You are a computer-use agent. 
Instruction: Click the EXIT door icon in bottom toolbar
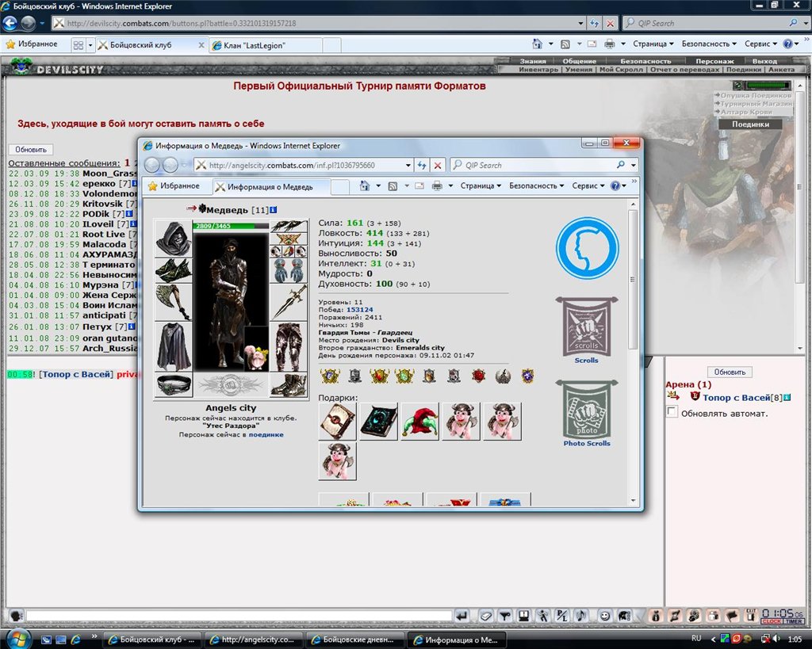[751, 615]
